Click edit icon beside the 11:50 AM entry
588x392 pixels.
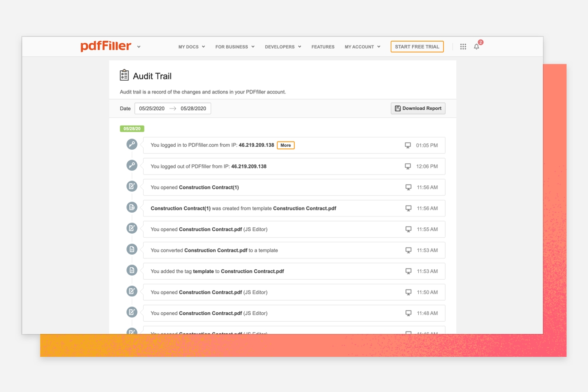(132, 291)
